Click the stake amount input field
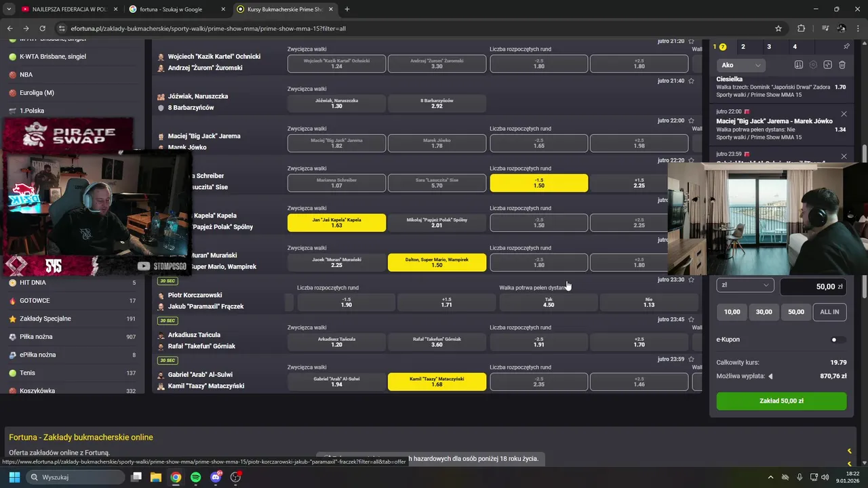 pos(813,287)
